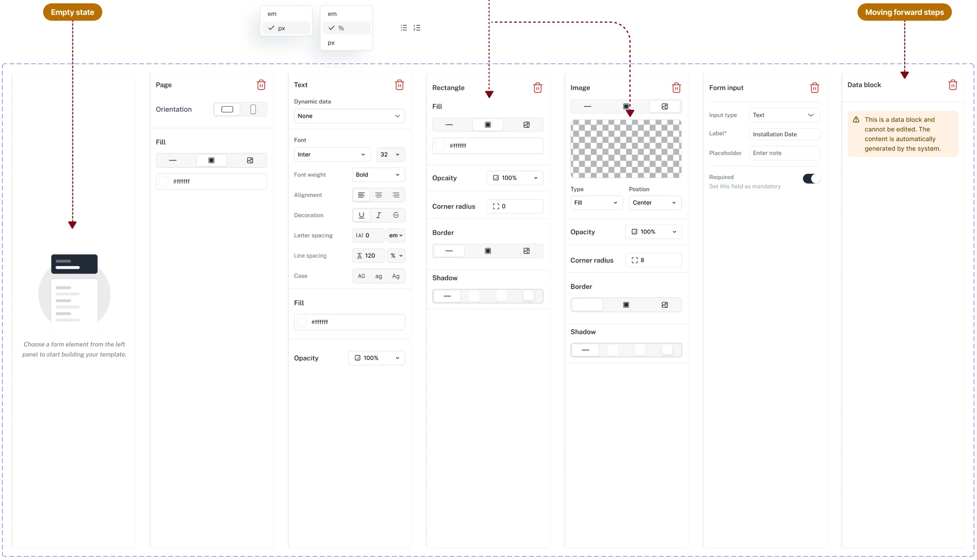Click Page fill color swatch #ffffff
Image resolution: width=977 pixels, height=560 pixels.
point(164,182)
